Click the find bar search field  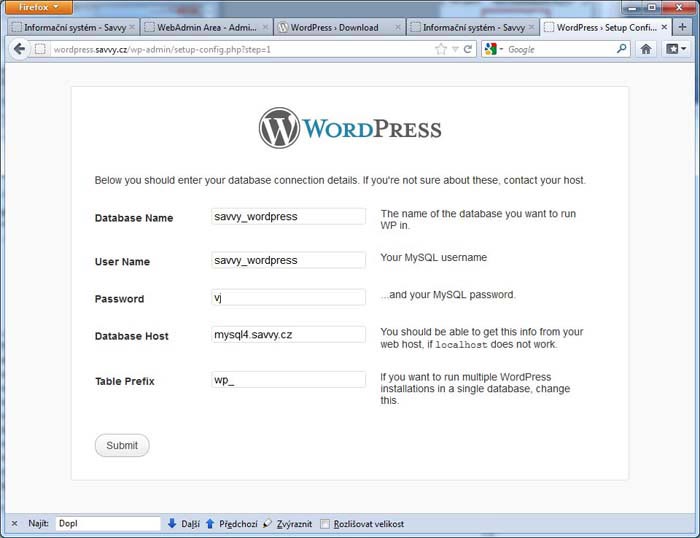point(108,523)
